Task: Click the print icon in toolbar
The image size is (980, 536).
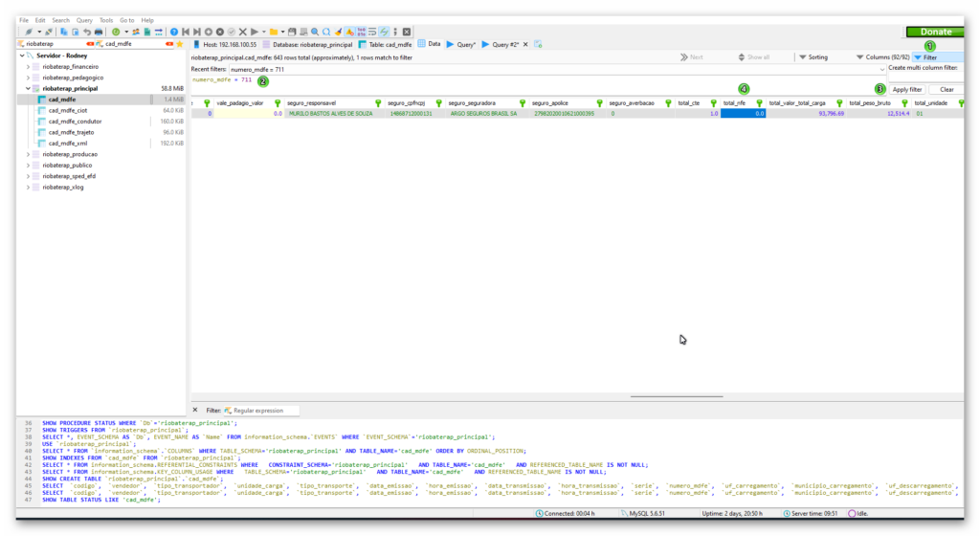Action: pyautogui.click(x=99, y=32)
